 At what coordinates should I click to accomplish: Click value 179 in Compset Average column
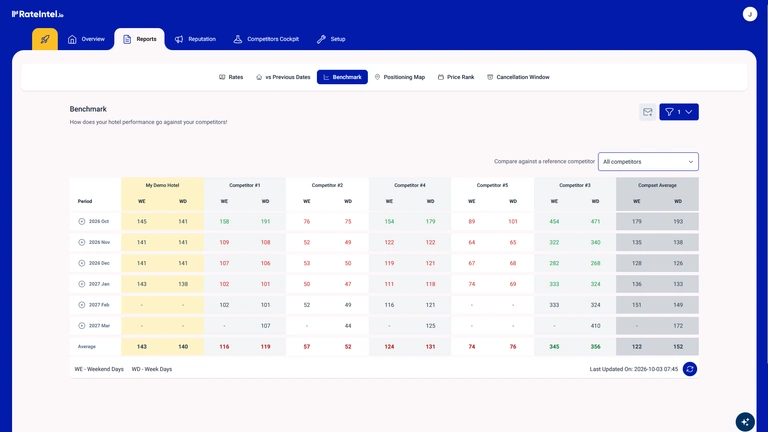[637, 221]
